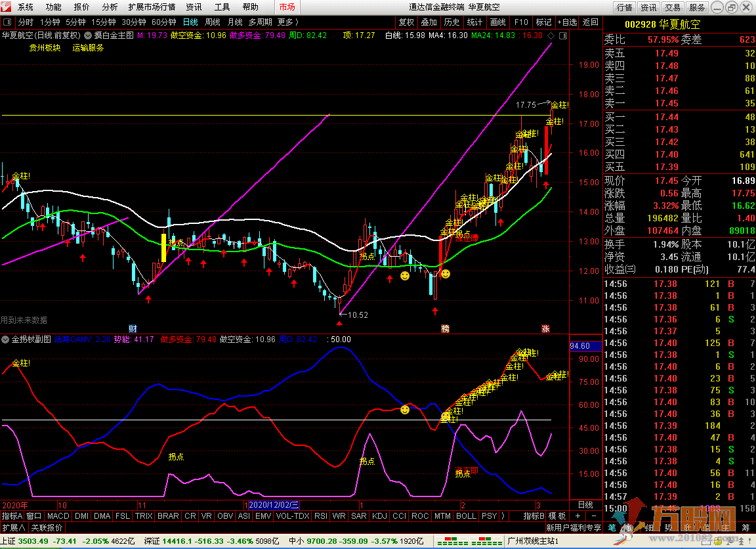Select the VOL-TDX indicator tab

click(293, 516)
